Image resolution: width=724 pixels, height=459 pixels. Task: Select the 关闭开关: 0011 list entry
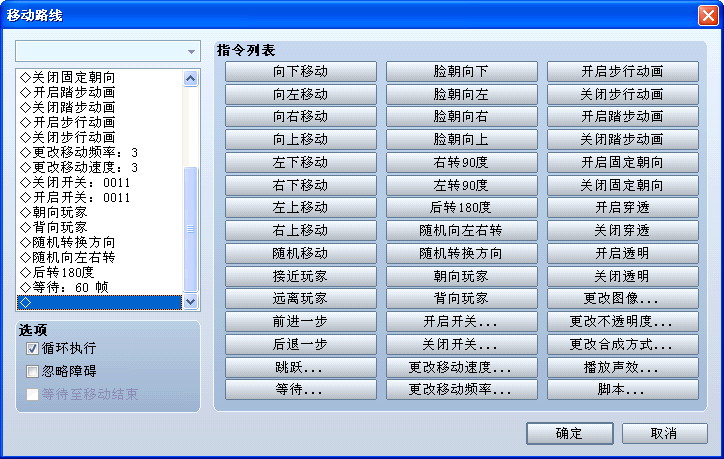click(x=99, y=182)
